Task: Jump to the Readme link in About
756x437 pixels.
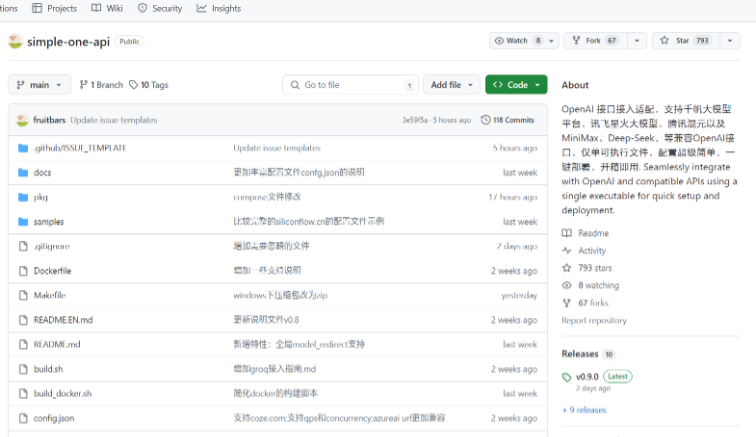Action: pos(585,233)
